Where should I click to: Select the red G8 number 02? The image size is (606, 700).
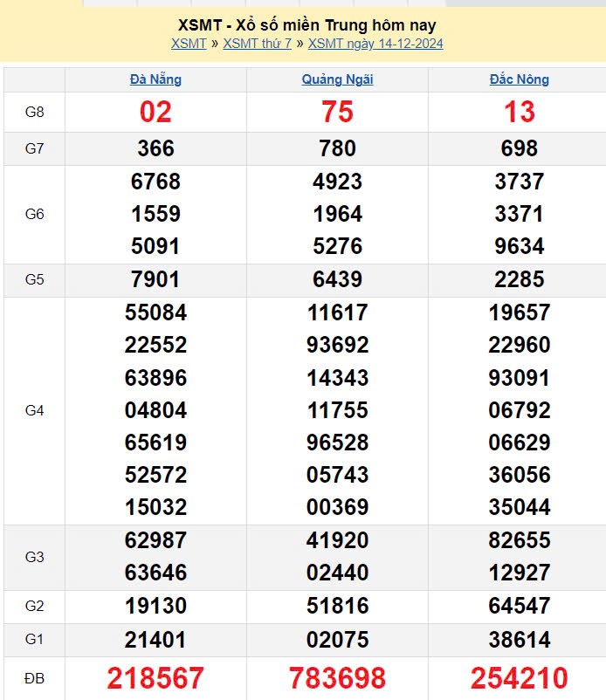tap(155, 112)
